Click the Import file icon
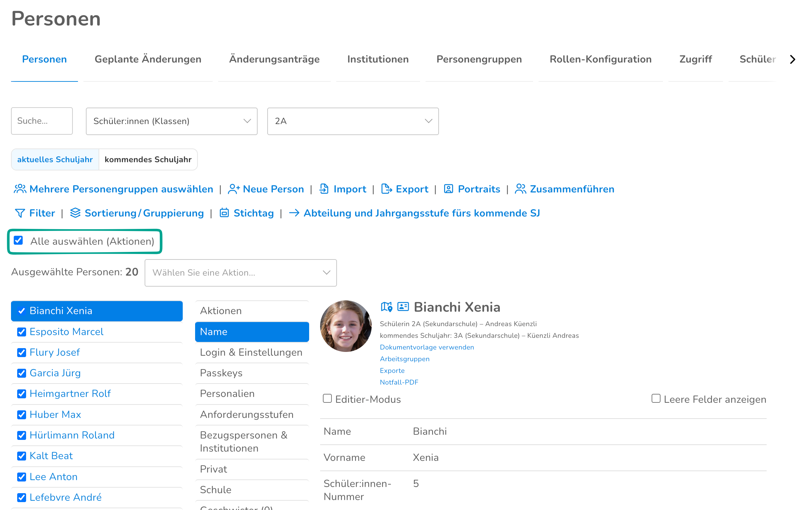812x510 pixels. [324, 189]
